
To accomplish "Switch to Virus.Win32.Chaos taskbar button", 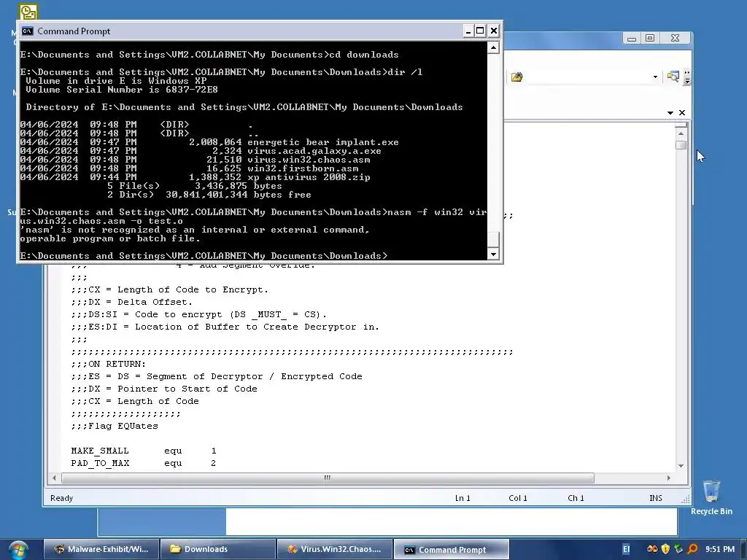I will [334, 549].
